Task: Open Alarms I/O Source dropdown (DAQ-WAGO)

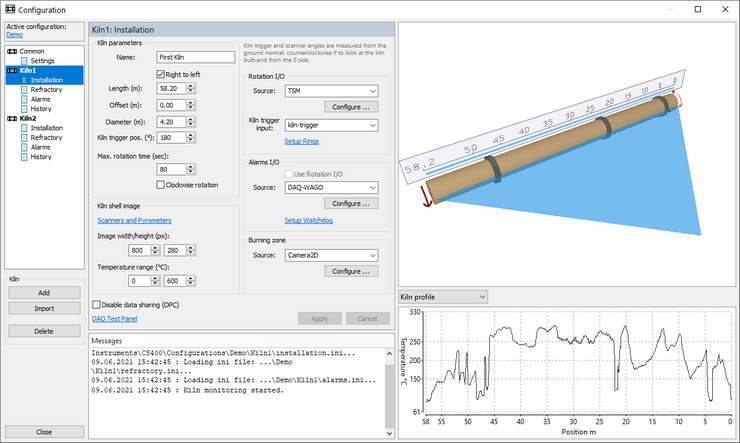Action: pyautogui.click(x=331, y=187)
